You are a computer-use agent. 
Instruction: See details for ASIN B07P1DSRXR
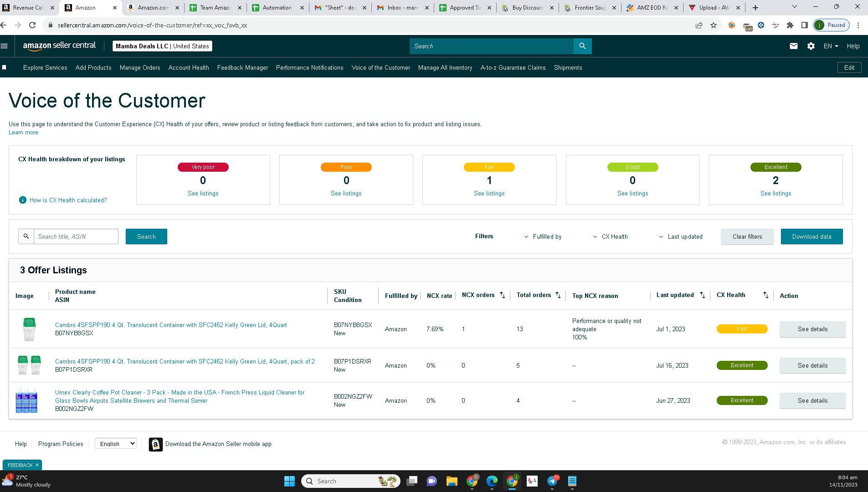813,365
